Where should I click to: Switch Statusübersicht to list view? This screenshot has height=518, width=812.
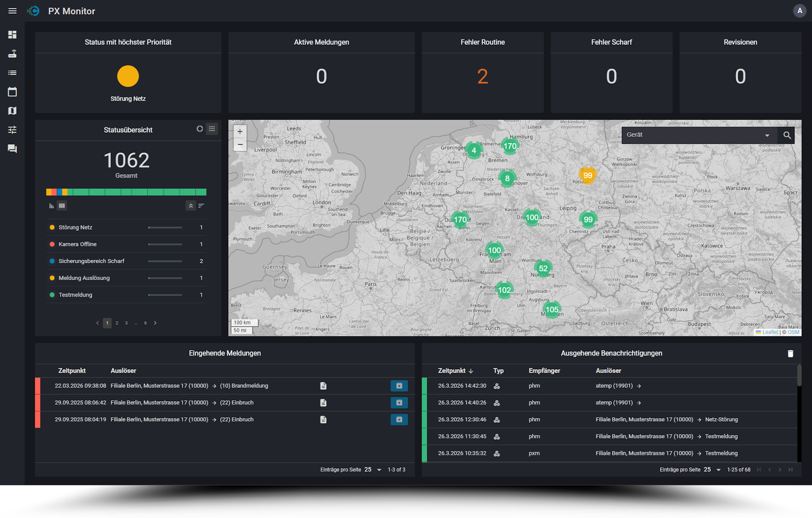[x=212, y=129]
